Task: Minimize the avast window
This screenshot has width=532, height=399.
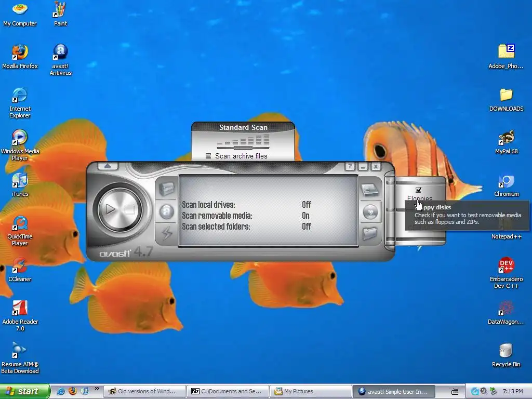Action: tap(363, 166)
